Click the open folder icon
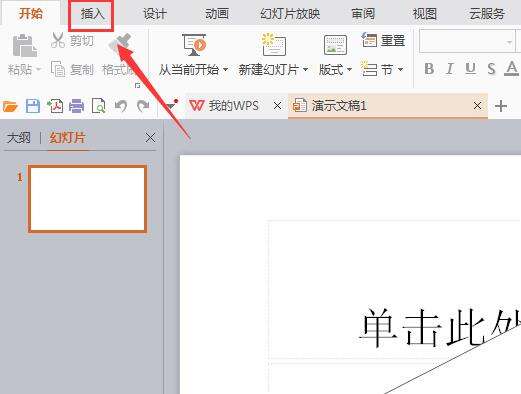This screenshot has height=394, width=521. [x=10, y=106]
